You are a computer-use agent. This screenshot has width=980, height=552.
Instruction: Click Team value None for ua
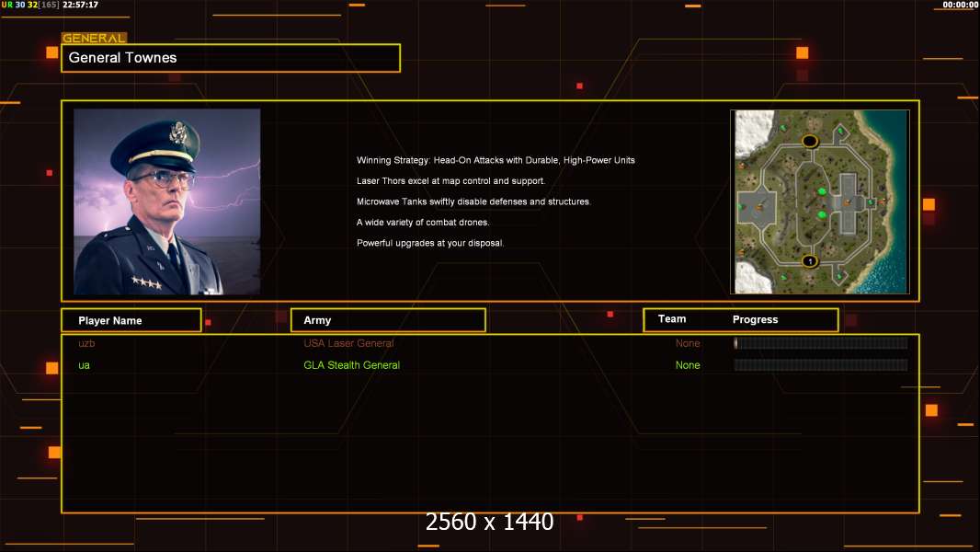pos(688,365)
